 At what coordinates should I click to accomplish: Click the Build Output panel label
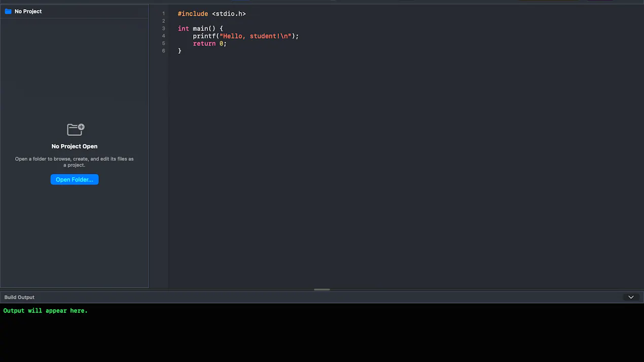tap(19, 297)
